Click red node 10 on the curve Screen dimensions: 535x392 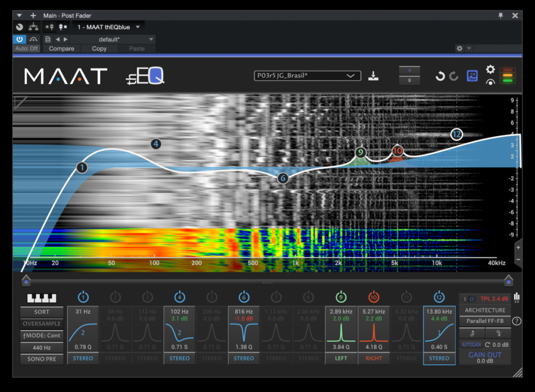(x=398, y=151)
